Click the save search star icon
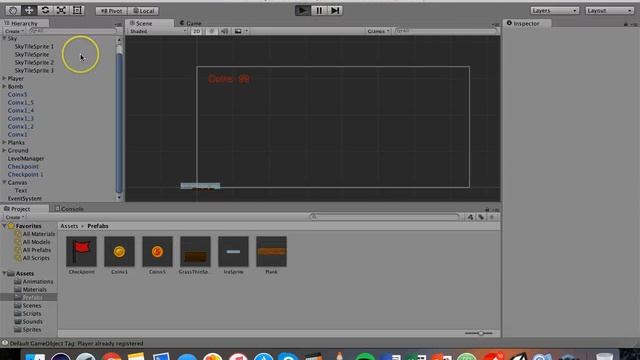 tap(492, 217)
